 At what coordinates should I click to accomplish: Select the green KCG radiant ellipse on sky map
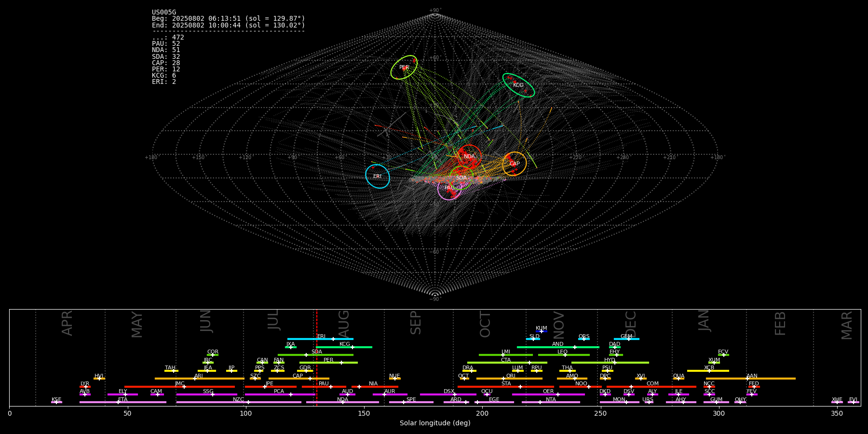point(518,85)
